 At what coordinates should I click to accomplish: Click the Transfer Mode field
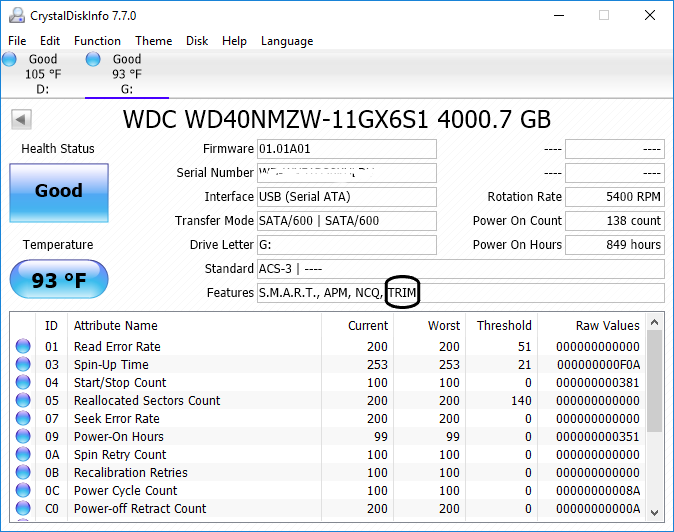coord(346,221)
